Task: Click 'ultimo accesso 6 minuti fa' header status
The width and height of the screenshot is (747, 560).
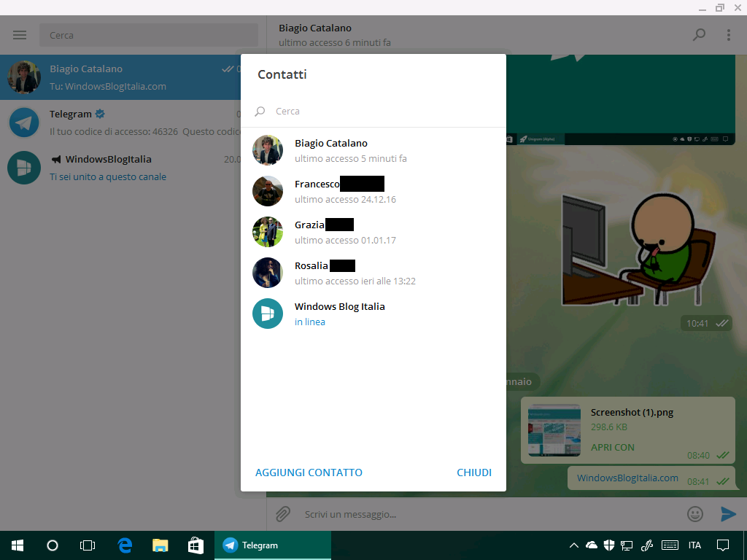Action: [x=334, y=43]
